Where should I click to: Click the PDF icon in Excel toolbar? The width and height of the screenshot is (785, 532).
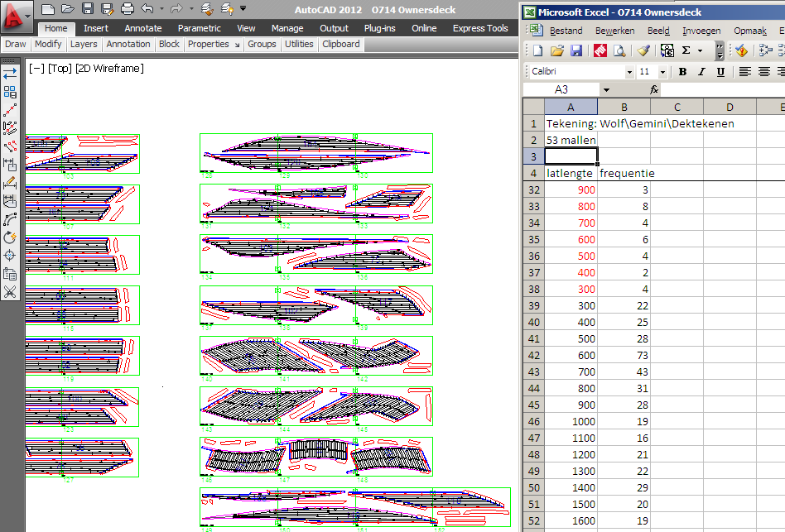tap(600, 51)
